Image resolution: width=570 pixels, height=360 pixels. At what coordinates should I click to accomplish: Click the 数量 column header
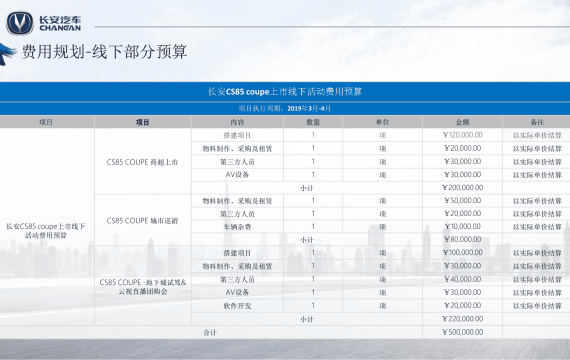click(313, 122)
